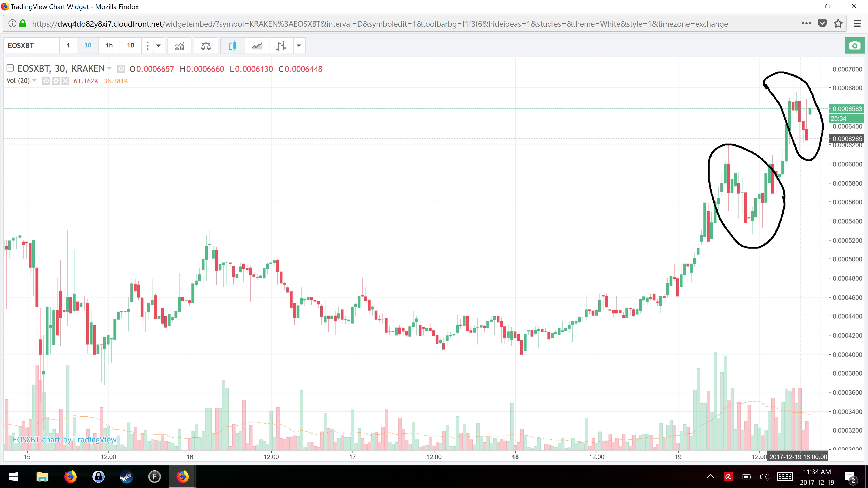This screenshot has width=868, height=488.
Task: Open the Indicators chart icon
Action: tap(179, 45)
